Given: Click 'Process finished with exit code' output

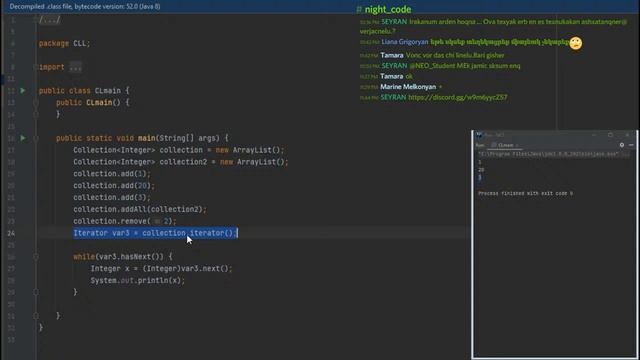Looking at the screenshot, I should tap(525, 193).
